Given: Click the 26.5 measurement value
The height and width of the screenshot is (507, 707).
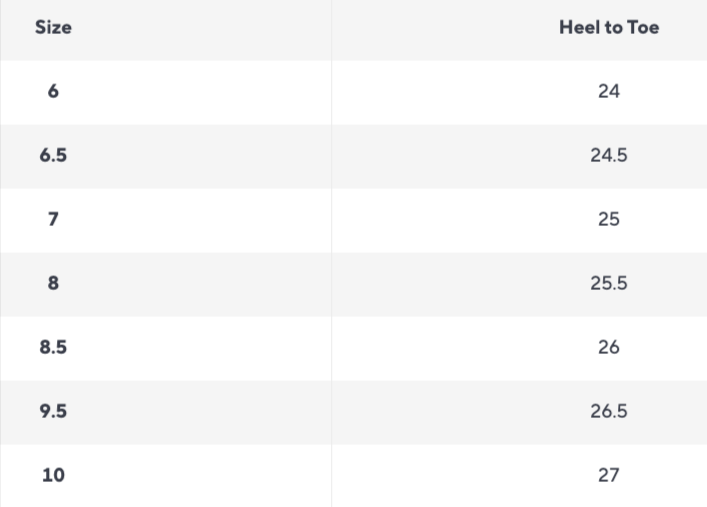Looking at the screenshot, I should click(608, 411).
